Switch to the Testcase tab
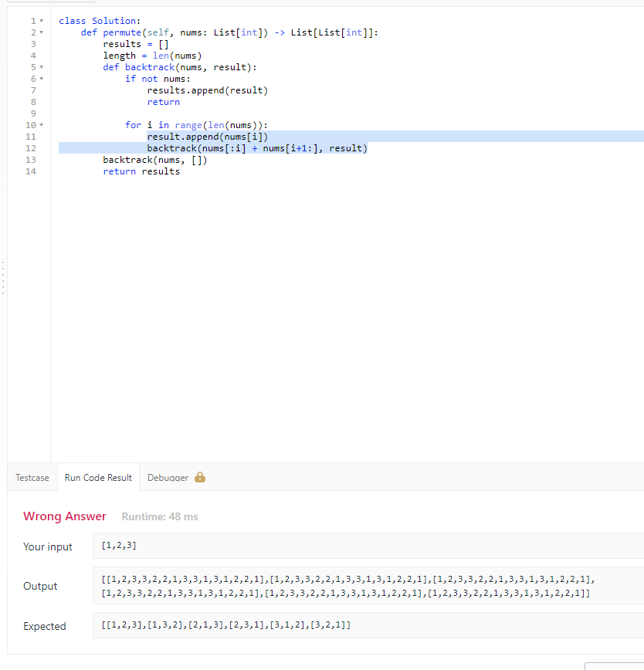Image resolution: width=644 pixels, height=670 pixels. point(32,477)
